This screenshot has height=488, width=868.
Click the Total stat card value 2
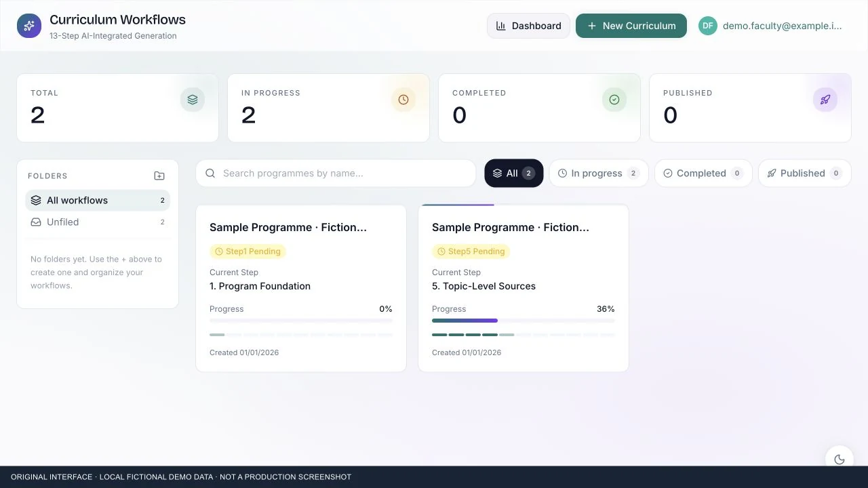point(38,115)
